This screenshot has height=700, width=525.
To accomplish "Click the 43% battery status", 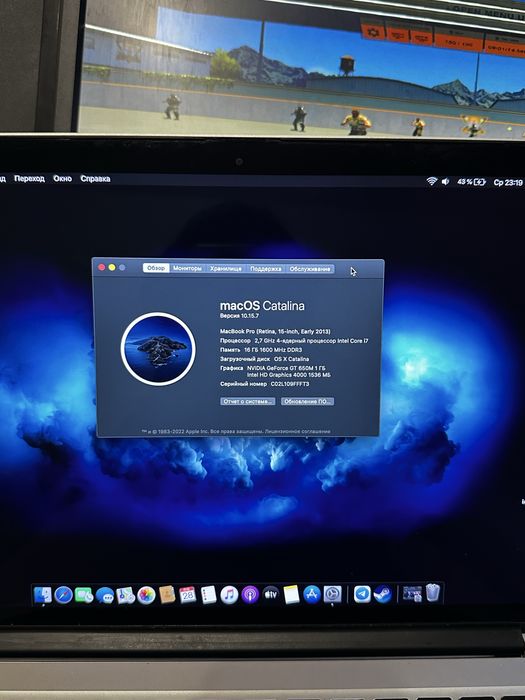I will 471,182.
